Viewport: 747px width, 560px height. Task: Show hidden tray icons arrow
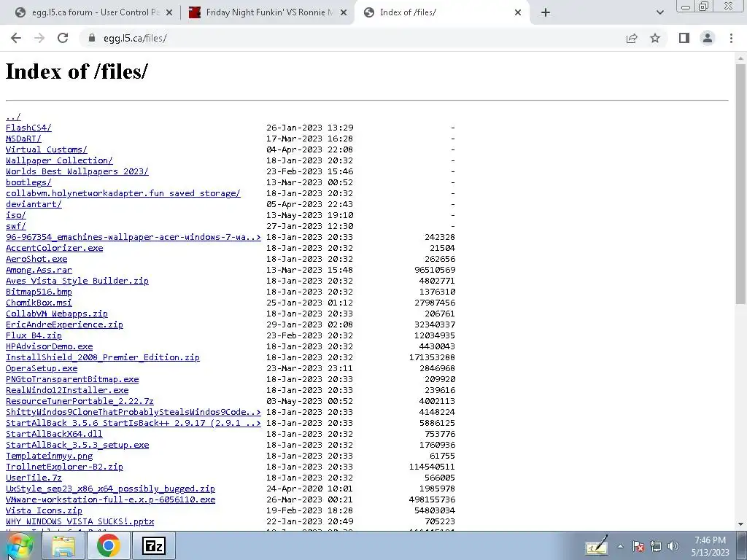click(x=620, y=546)
